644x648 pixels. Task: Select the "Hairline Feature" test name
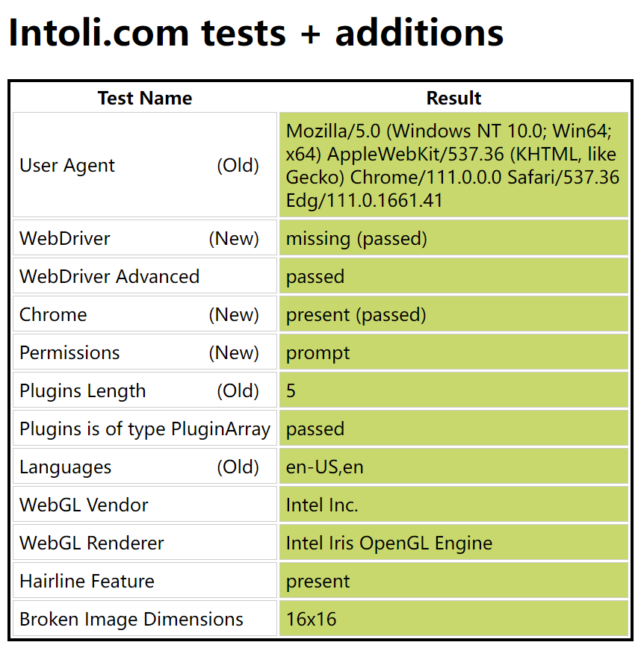tap(87, 582)
